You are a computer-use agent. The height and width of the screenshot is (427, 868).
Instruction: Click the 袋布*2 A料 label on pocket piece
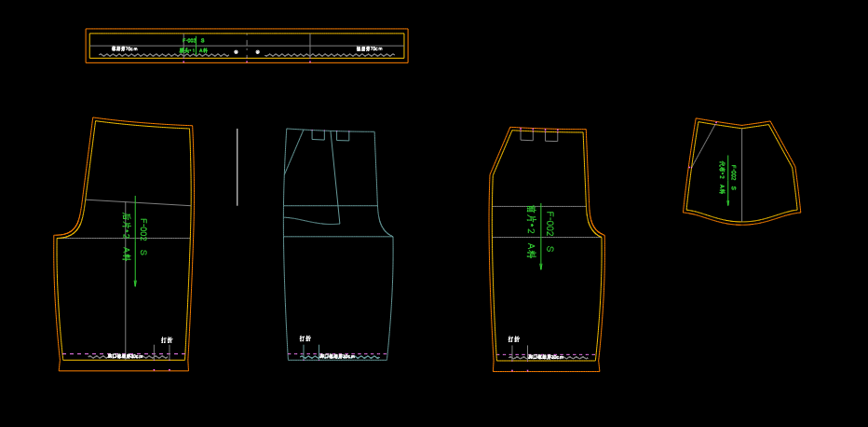[x=721, y=177]
